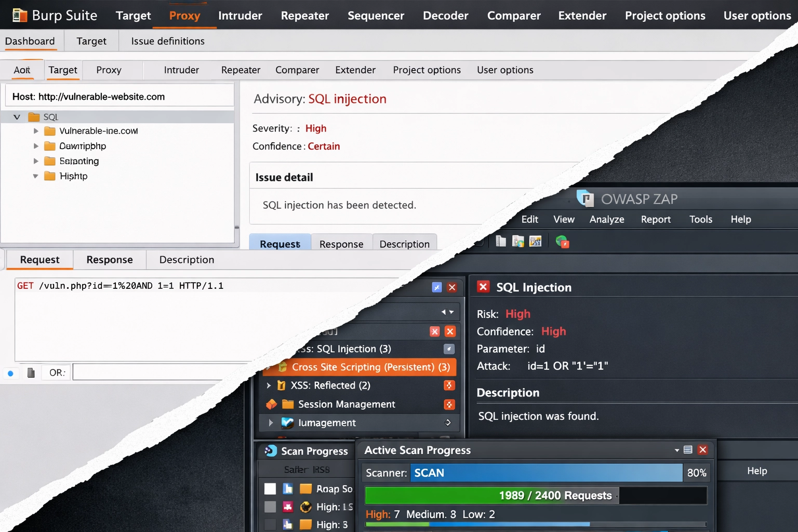Image resolution: width=798 pixels, height=532 pixels.
Task: Click the Burp Suite logo icon
Action: [19, 15]
